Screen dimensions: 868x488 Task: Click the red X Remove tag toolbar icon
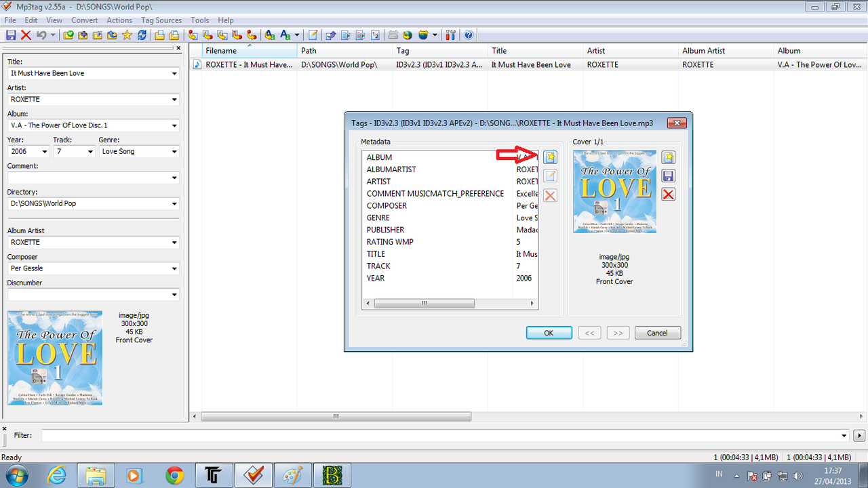tap(26, 35)
